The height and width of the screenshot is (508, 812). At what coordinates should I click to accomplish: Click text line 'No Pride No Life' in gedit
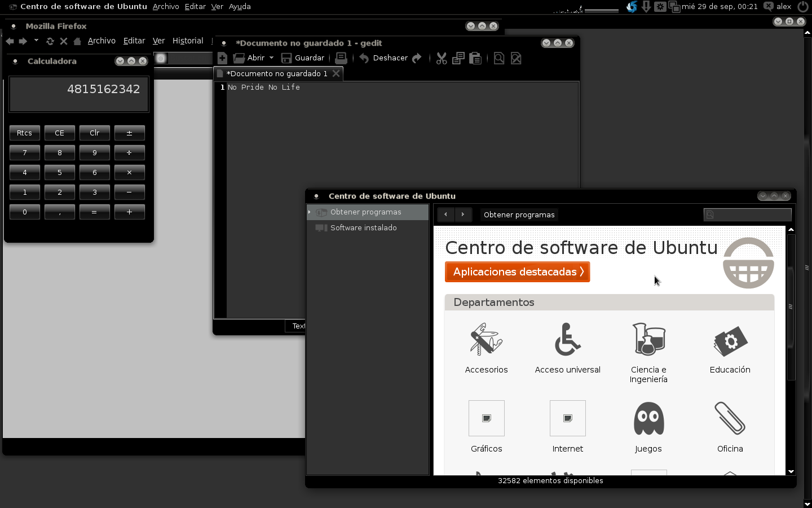click(263, 87)
